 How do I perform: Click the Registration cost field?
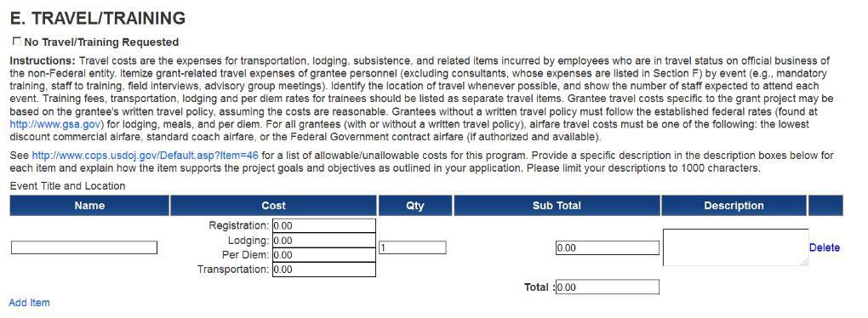(x=324, y=225)
